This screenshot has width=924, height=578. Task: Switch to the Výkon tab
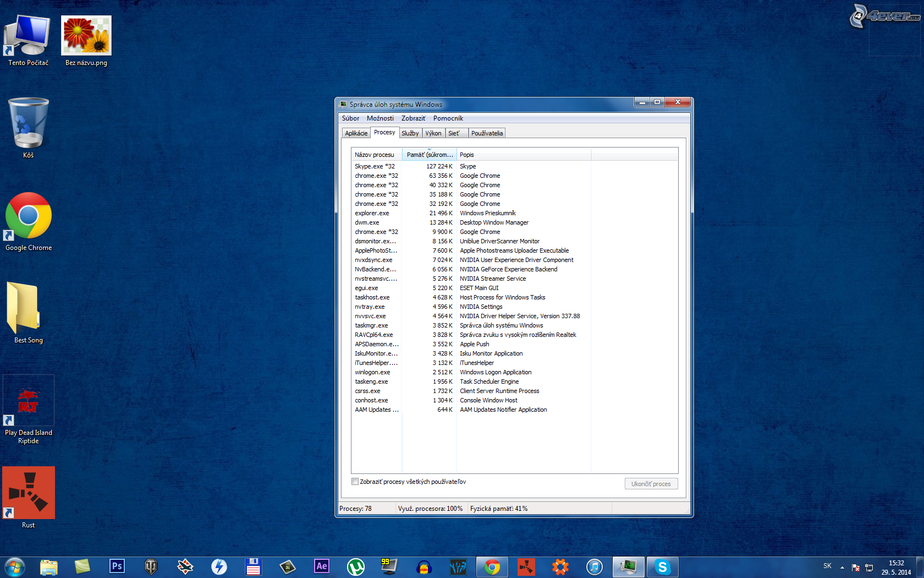pos(433,133)
